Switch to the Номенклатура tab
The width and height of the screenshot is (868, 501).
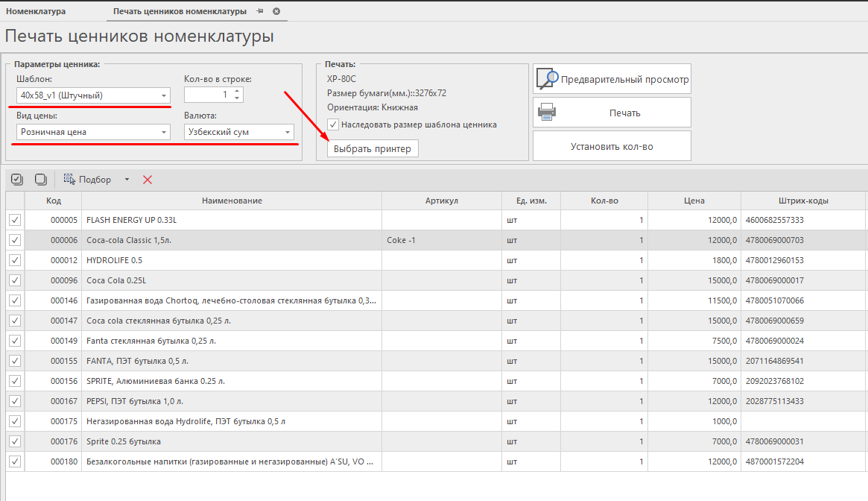(36, 12)
